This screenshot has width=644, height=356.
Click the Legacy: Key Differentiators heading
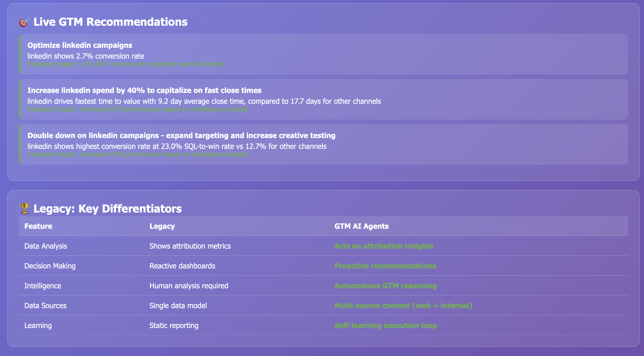coord(108,209)
